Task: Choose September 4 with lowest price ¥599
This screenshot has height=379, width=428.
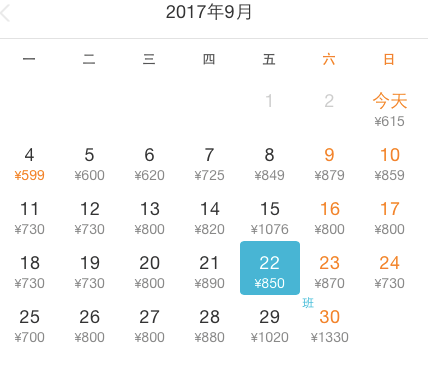Action: click(29, 164)
